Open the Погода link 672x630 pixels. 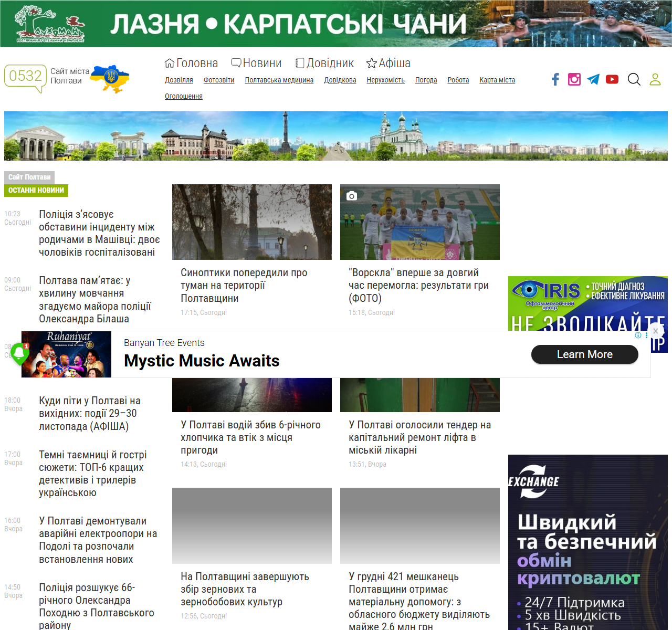426,80
